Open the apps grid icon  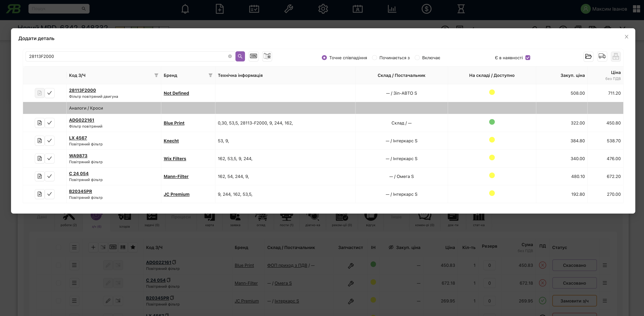(636, 9)
